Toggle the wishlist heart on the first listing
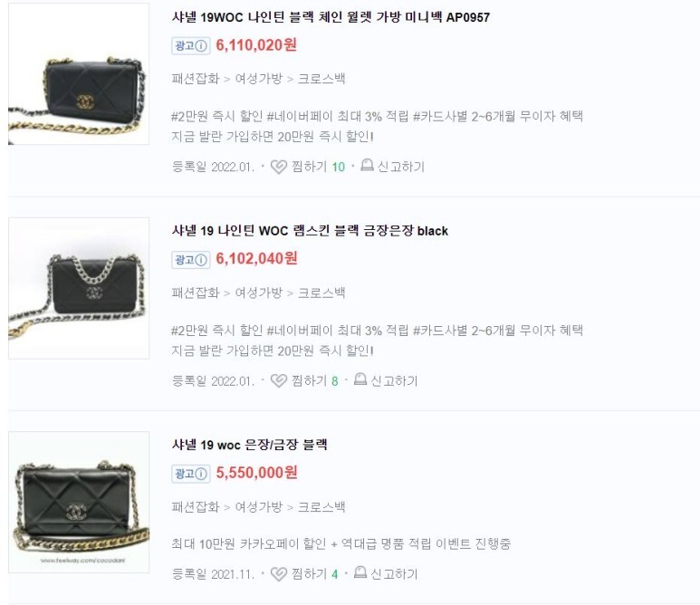The height and width of the screenshot is (605, 700). pos(279,167)
